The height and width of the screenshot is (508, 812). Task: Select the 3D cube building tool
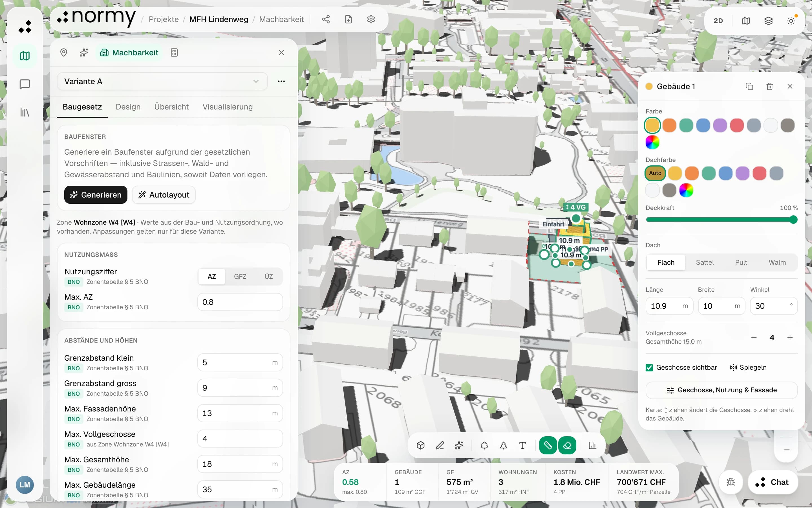[x=420, y=446]
